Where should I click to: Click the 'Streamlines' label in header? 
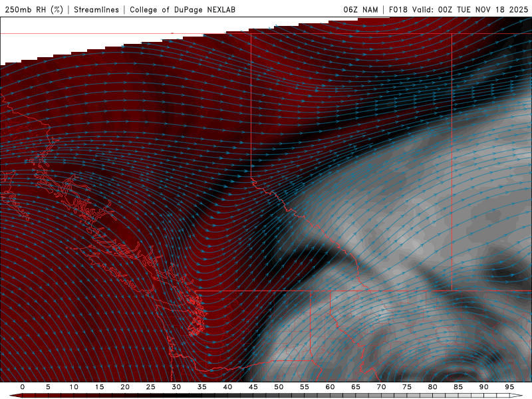pos(96,10)
